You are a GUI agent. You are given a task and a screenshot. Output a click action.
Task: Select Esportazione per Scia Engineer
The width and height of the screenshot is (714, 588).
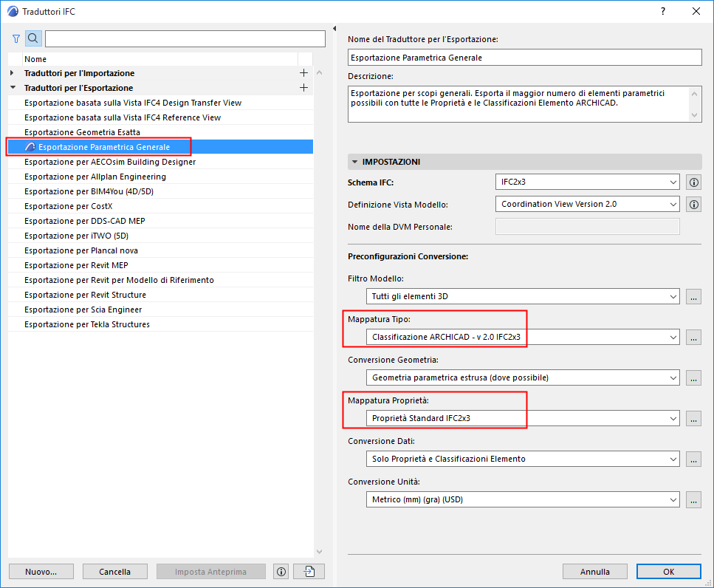(x=160, y=310)
